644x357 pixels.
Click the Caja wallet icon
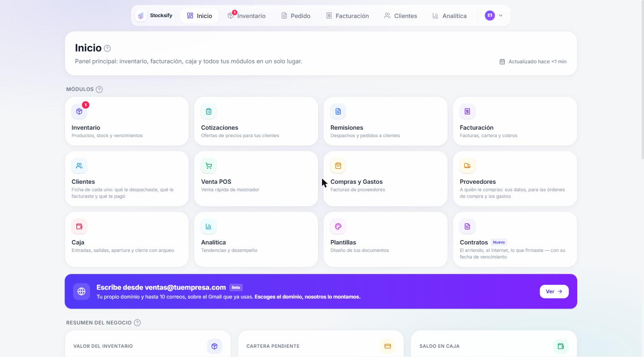click(x=79, y=226)
